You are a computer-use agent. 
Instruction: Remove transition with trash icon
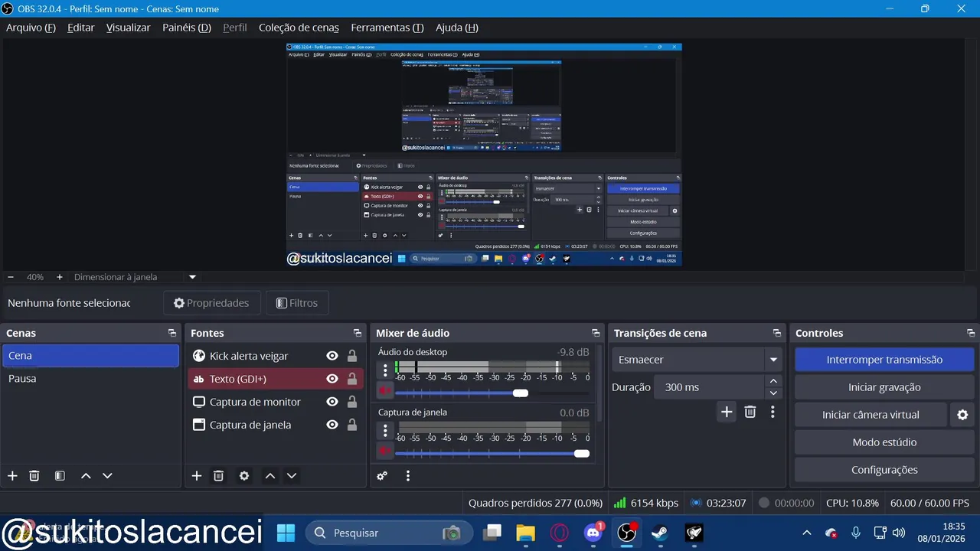coord(750,412)
